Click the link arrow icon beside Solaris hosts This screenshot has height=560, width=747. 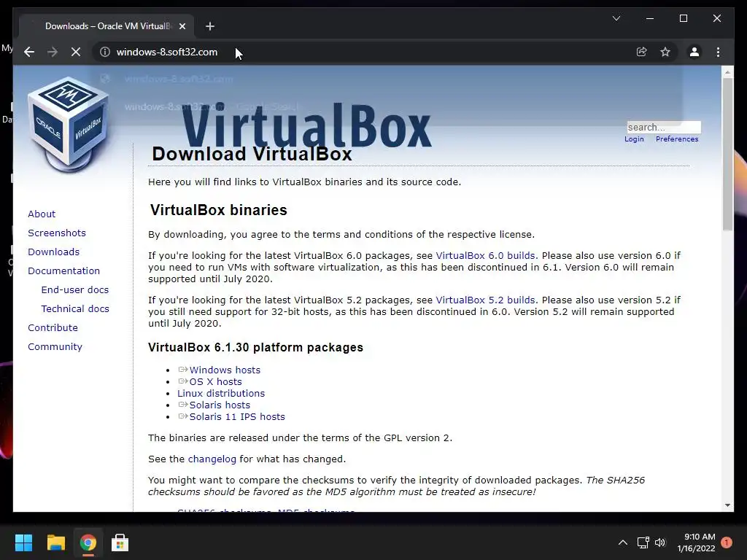coord(183,405)
